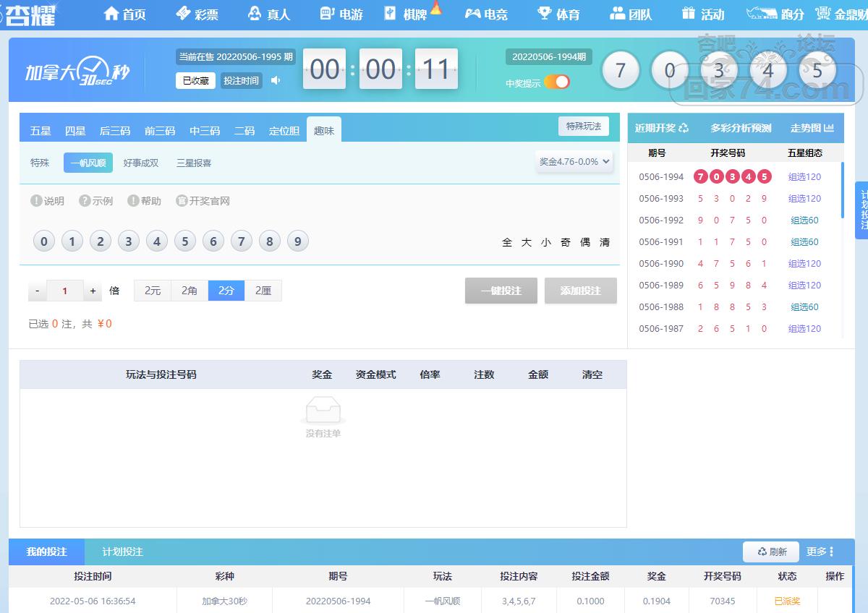The width and height of the screenshot is (868, 613).
Task: Click 全 to select all numbers
Action: pyautogui.click(x=507, y=242)
